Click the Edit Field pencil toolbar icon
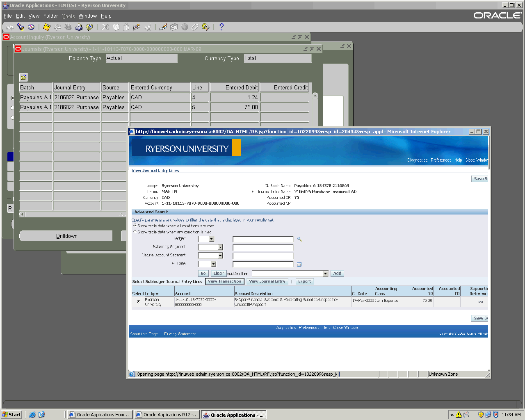 pos(163,27)
